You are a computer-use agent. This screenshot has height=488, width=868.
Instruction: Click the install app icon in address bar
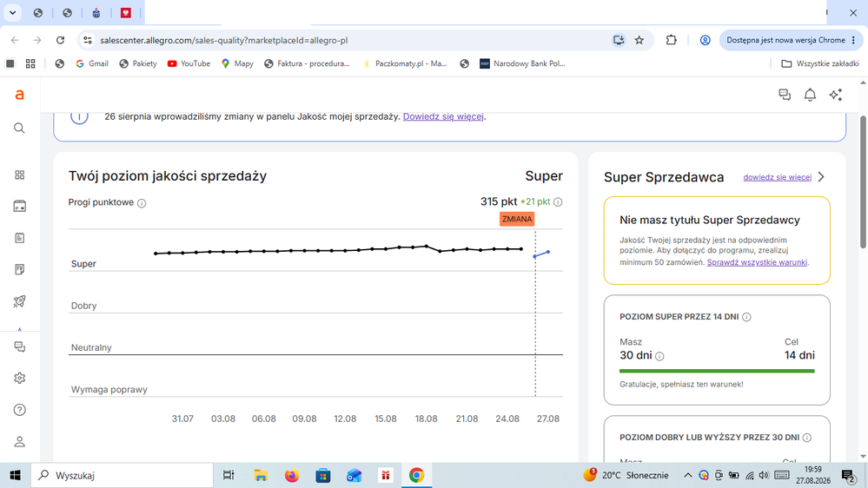(x=619, y=40)
